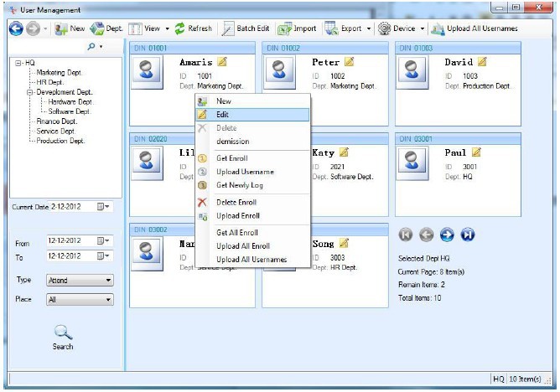Open the Dept. toolbar item
Viewport: 560px width, 392px height.
[106, 28]
